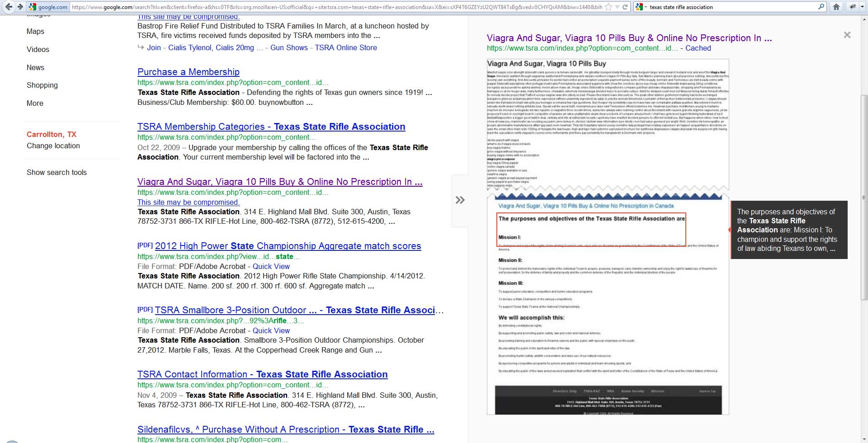Close the preview panel with the X

(847, 35)
